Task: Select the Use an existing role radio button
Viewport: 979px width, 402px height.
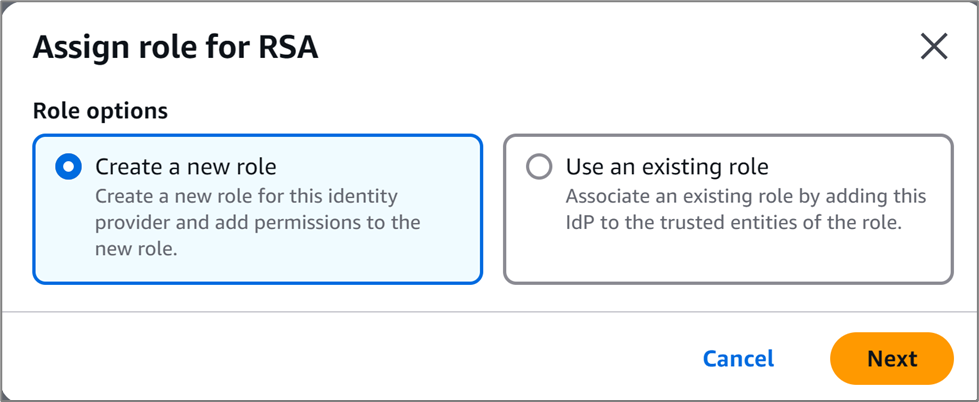Action: click(539, 167)
